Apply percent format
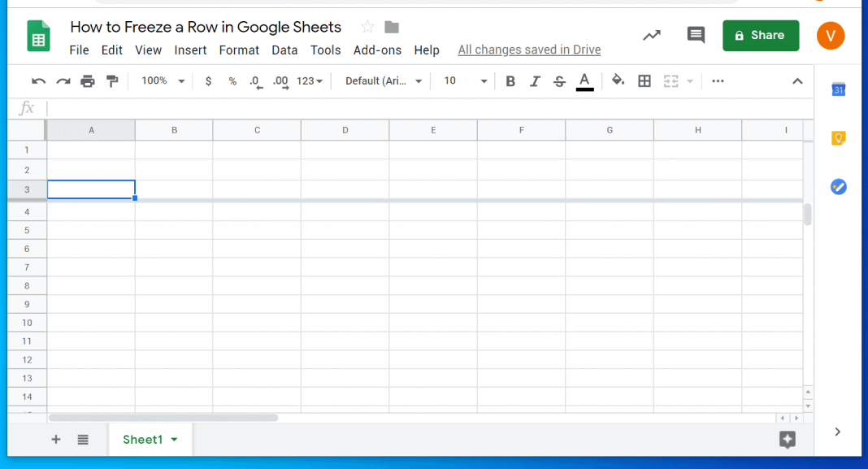Viewport: 868px width, 469px height. pyautogui.click(x=232, y=80)
